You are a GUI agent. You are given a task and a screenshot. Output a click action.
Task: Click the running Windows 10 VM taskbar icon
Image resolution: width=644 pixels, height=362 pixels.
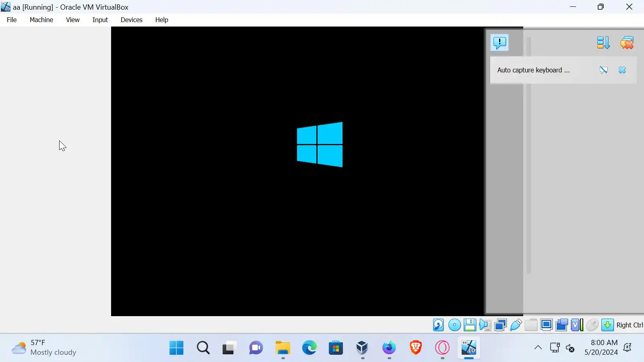pyautogui.click(x=469, y=348)
